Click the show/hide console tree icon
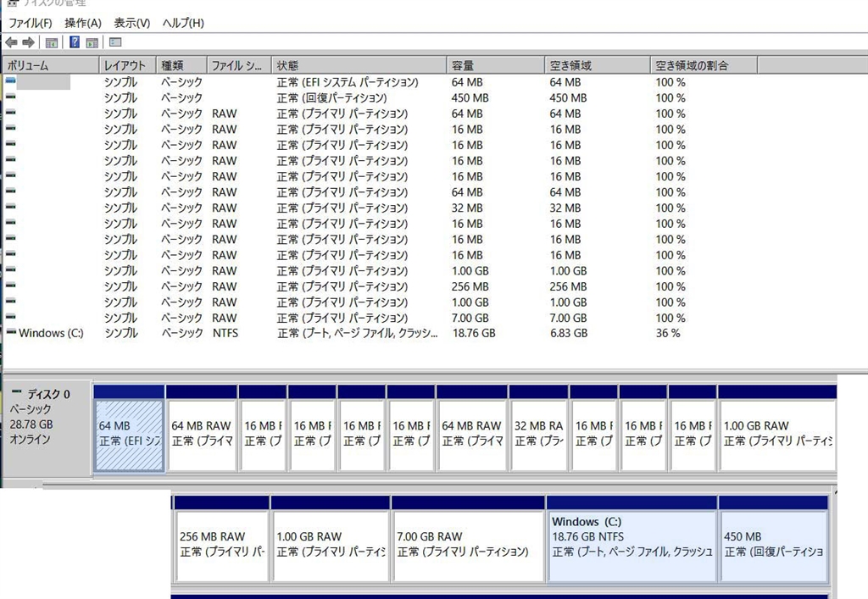The height and width of the screenshot is (599, 868). [x=52, y=42]
